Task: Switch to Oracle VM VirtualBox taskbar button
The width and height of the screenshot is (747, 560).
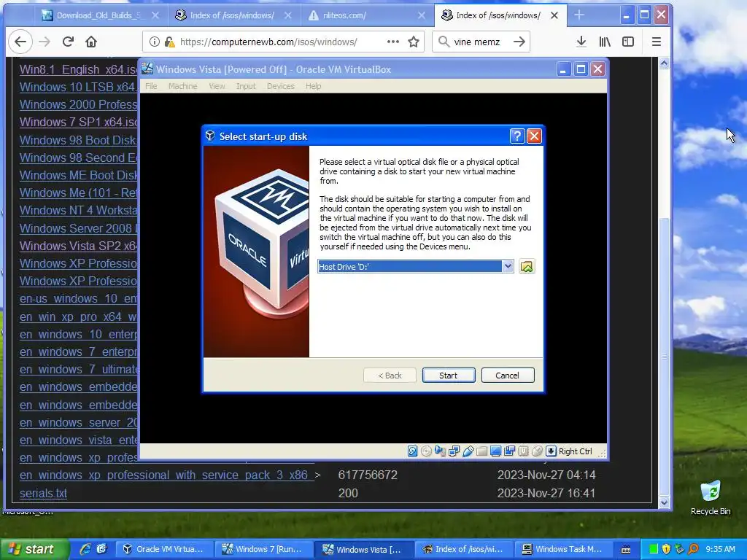Action: [x=164, y=549]
